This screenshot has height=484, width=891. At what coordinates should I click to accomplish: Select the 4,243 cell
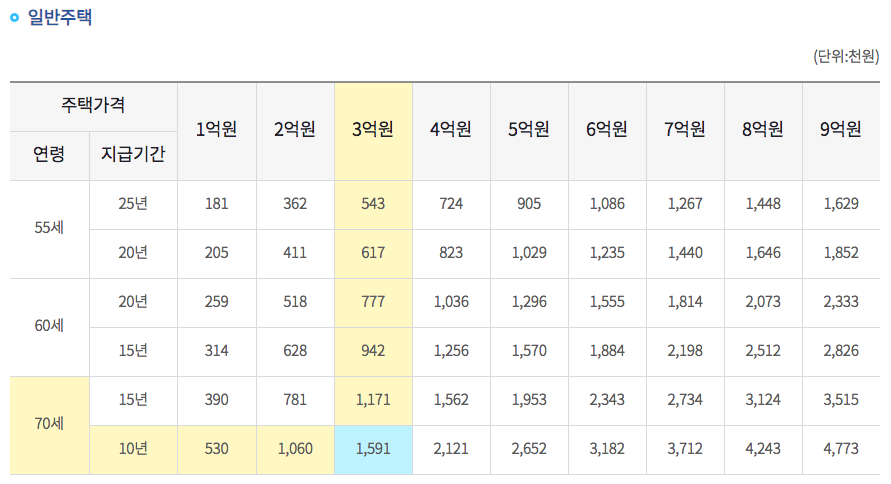[x=763, y=450]
